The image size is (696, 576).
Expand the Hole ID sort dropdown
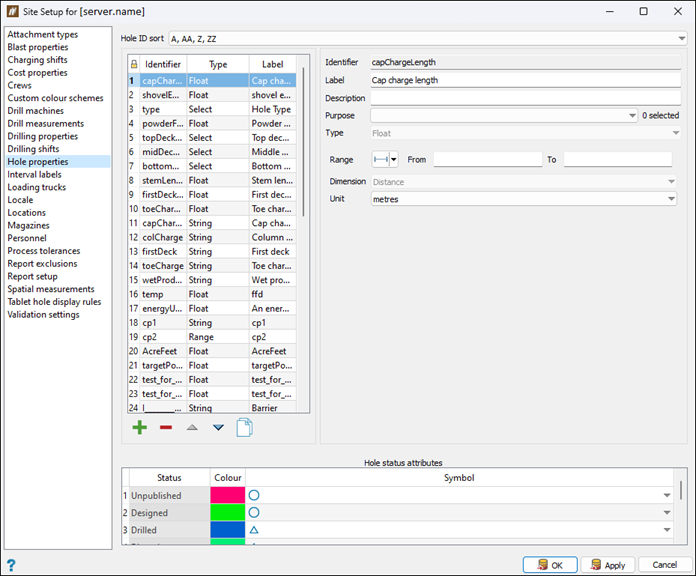[x=680, y=39]
